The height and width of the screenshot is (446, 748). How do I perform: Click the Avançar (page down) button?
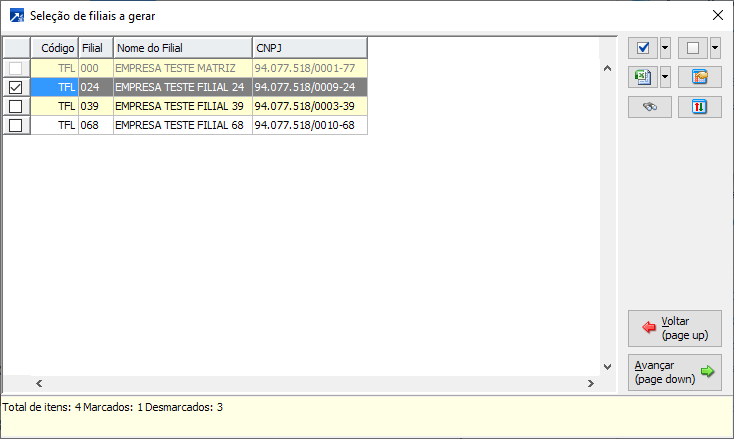(x=675, y=372)
